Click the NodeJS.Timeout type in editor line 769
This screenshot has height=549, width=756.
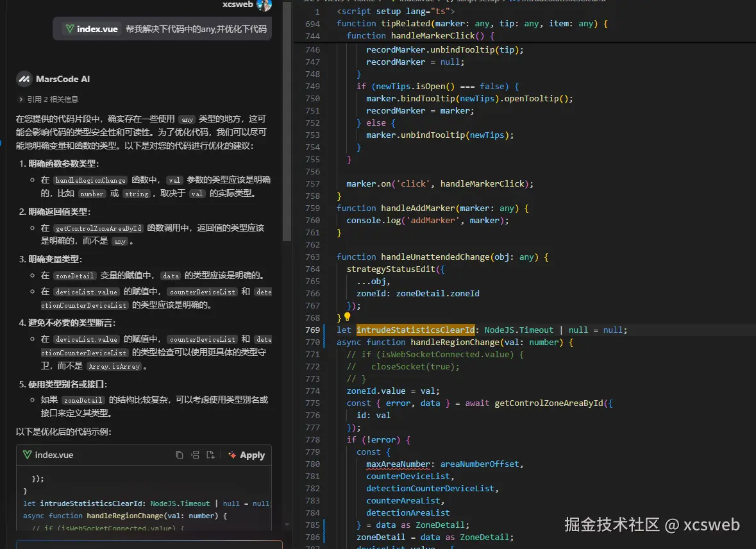coord(519,330)
